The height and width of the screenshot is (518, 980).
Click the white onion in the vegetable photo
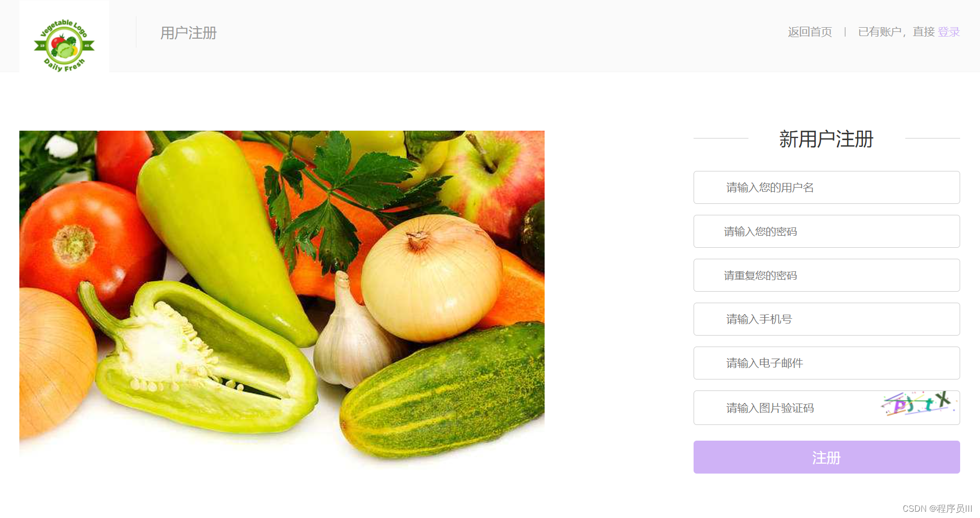coord(432,278)
